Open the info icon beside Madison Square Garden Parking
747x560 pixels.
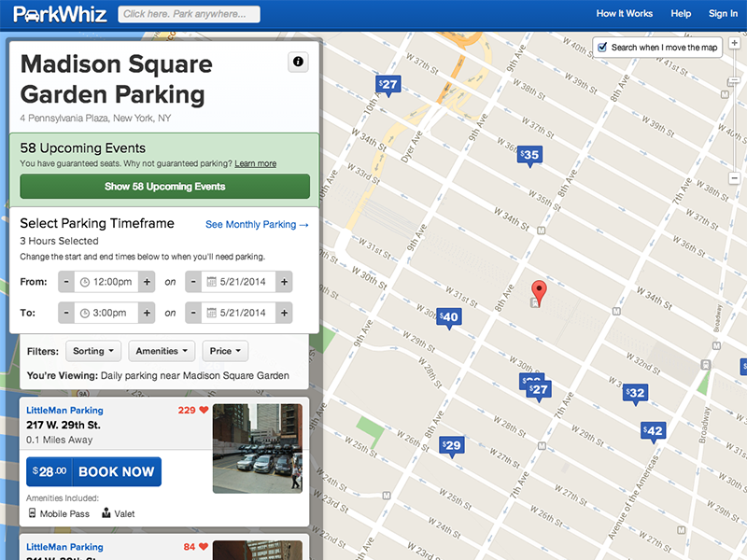pyautogui.click(x=298, y=62)
